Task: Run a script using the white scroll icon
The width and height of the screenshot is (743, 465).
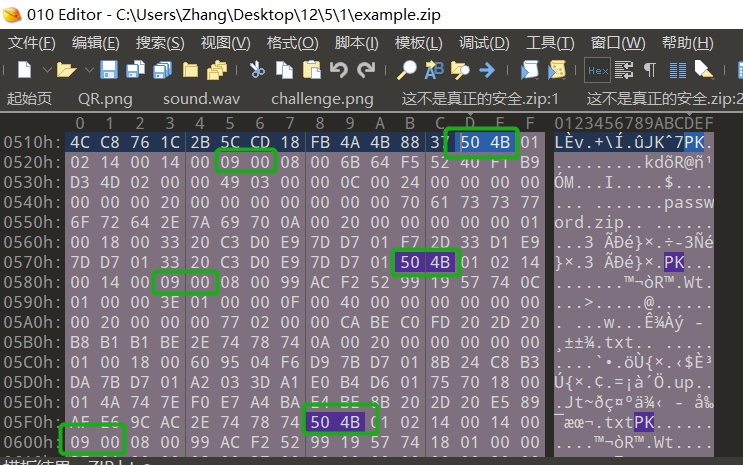Action: tap(529, 70)
